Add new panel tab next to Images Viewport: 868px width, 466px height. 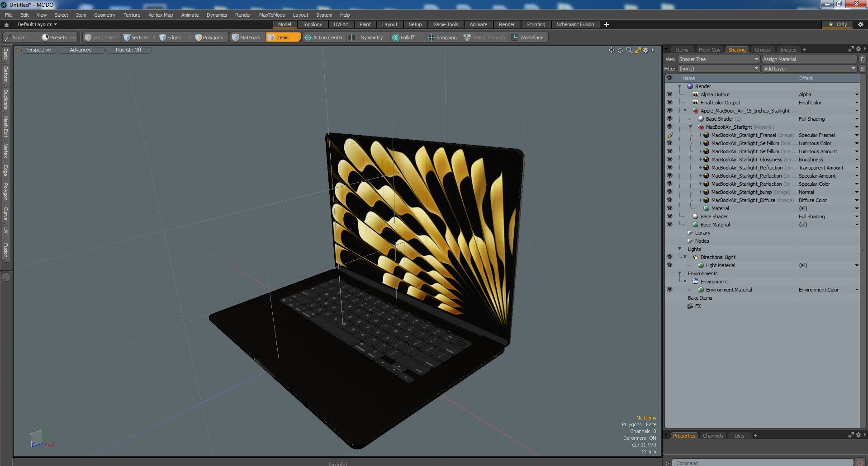[x=804, y=50]
